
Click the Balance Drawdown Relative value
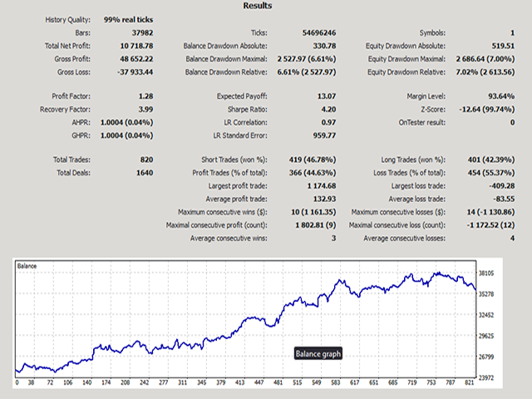[x=307, y=72]
